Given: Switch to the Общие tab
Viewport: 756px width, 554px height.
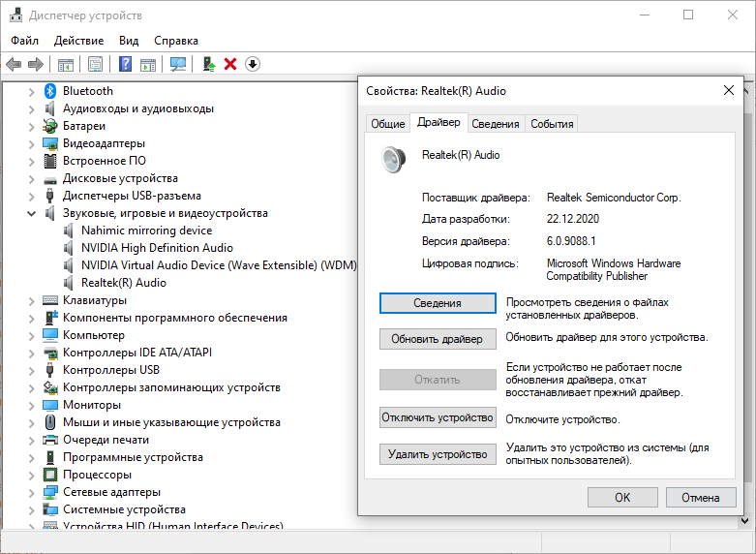Looking at the screenshot, I should (x=387, y=124).
